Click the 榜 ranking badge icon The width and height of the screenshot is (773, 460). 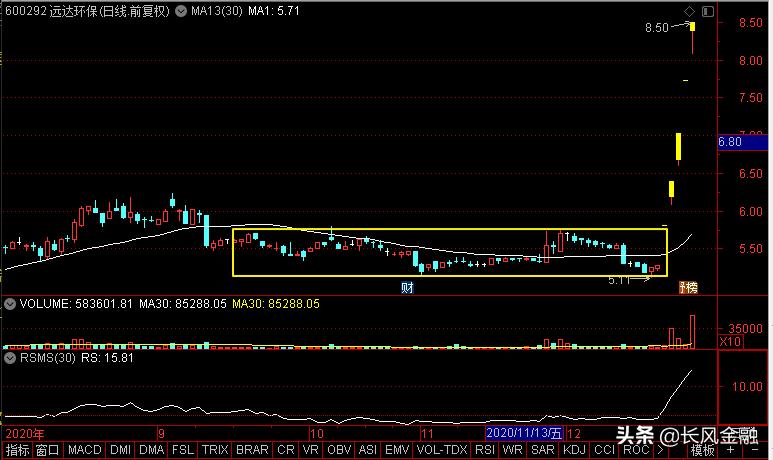pyautogui.click(x=688, y=288)
